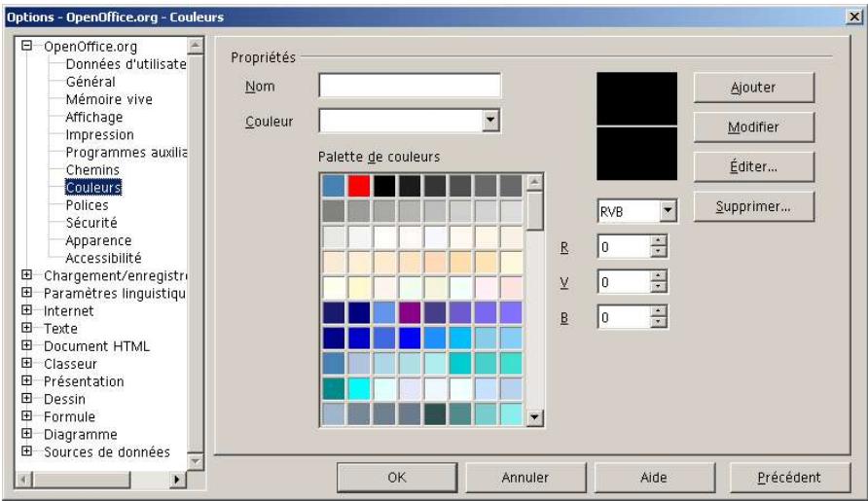Expand the Présentation tree node
Image resolution: width=868 pixels, height=501 pixels.
26,381
